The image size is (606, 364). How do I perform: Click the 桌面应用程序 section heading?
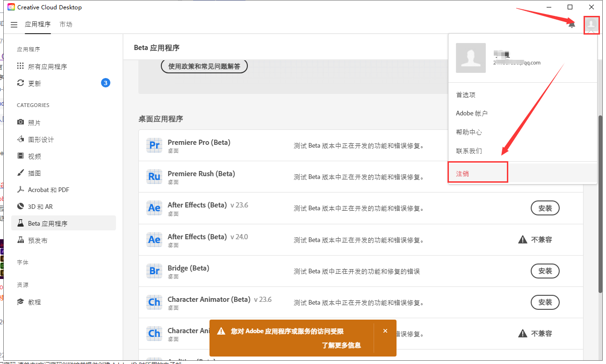pos(161,119)
